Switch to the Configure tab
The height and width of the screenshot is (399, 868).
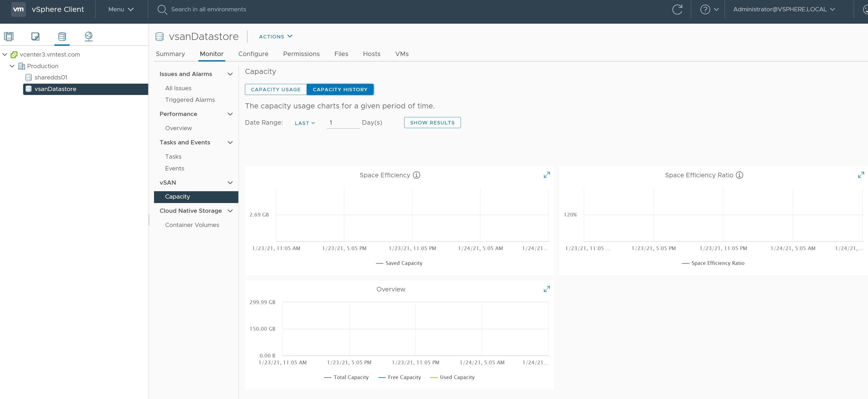tap(253, 54)
